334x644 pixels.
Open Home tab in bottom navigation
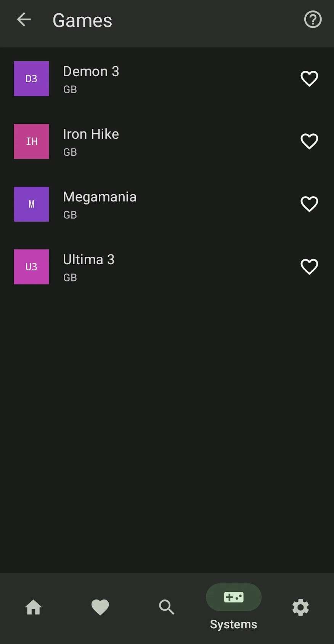click(34, 607)
